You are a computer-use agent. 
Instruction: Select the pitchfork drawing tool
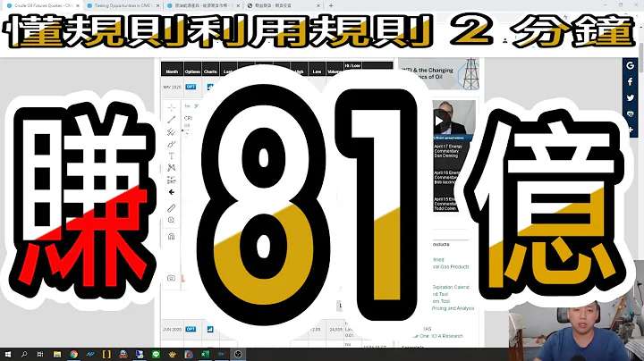[x=171, y=131]
